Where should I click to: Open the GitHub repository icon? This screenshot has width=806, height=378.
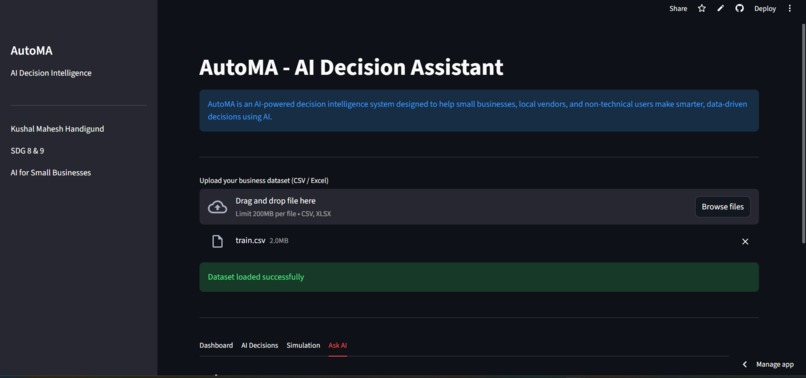tap(739, 8)
